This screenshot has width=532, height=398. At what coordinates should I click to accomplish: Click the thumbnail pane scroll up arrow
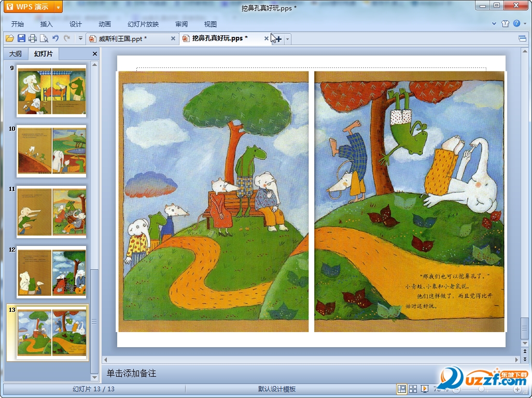click(x=95, y=64)
